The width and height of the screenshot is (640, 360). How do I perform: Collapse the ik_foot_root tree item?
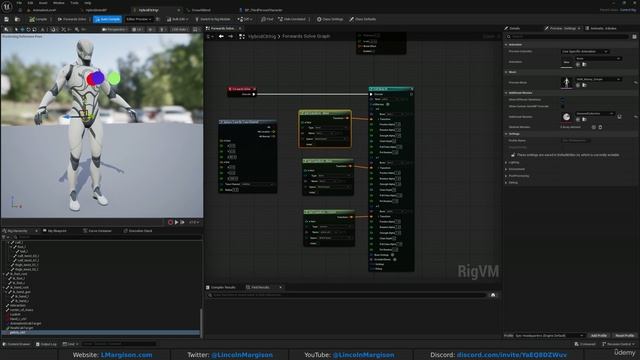4,274
